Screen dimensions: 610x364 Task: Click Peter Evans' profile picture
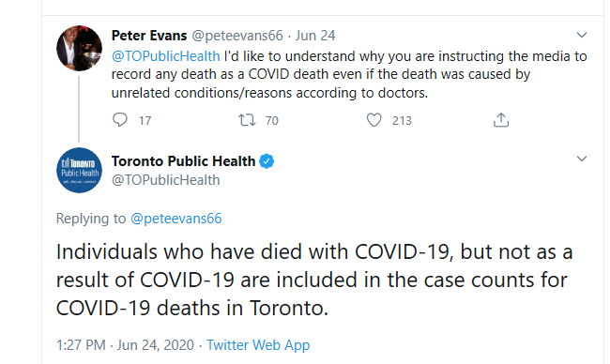(80, 48)
